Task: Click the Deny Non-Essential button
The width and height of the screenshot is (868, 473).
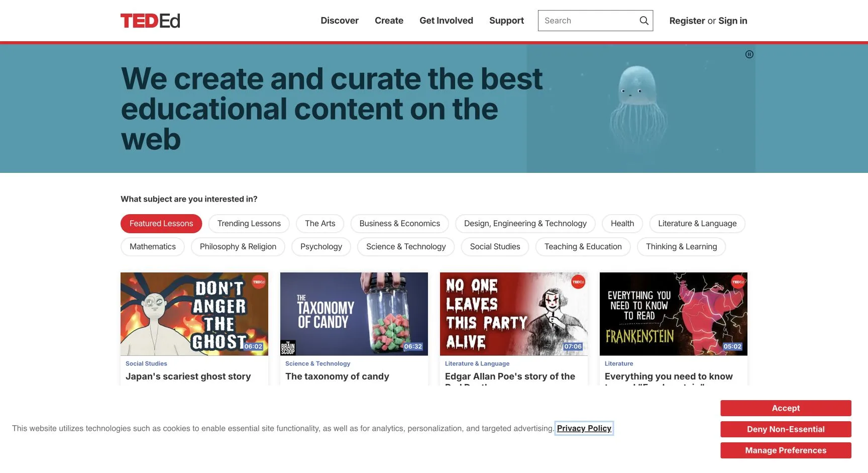Action: click(x=786, y=429)
